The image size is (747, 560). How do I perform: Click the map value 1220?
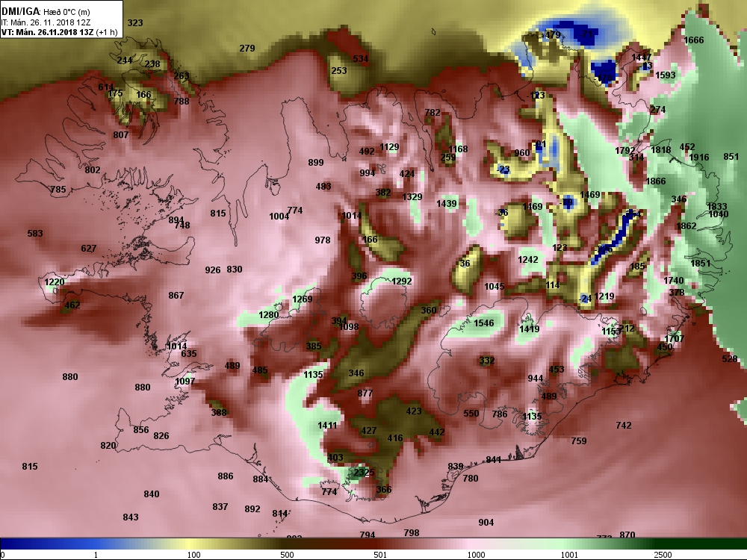(x=55, y=282)
